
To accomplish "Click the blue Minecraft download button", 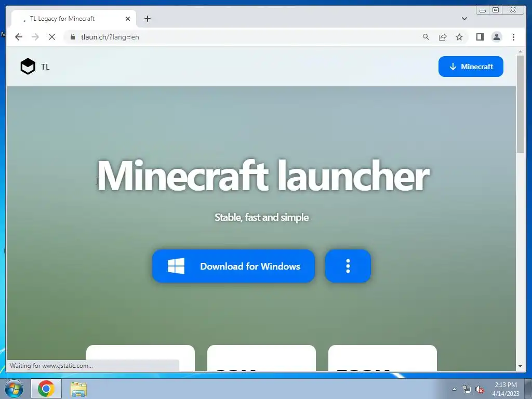I will [x=471, y=66].
